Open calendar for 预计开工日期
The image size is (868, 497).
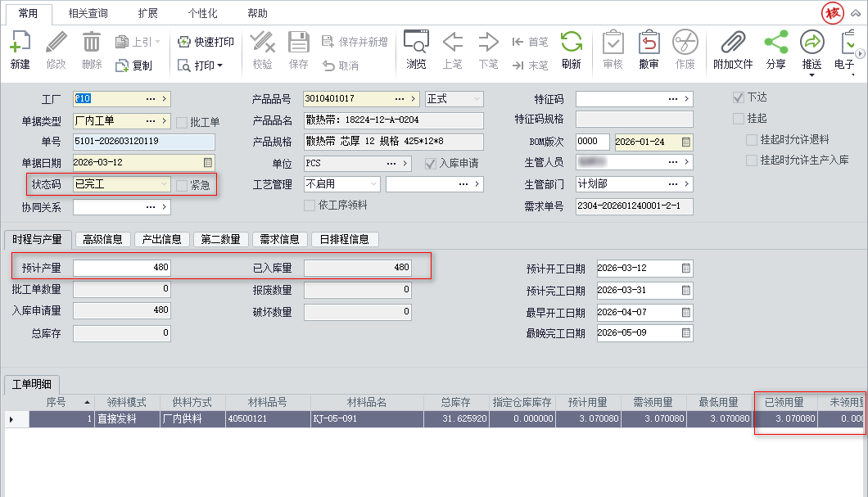pyautogui.click(x=686, y=268)
